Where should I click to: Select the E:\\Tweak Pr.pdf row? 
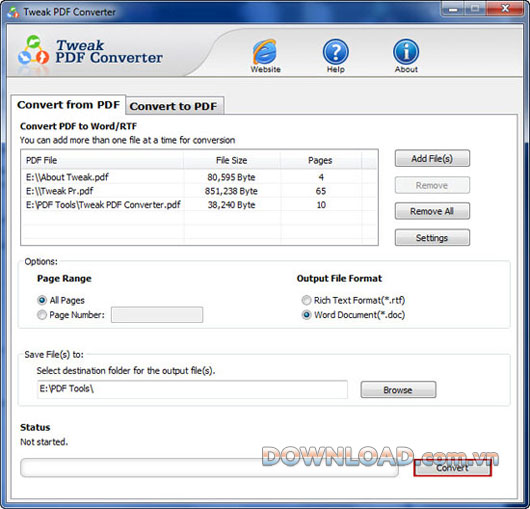pyautogui.click(x=200, y=191)
